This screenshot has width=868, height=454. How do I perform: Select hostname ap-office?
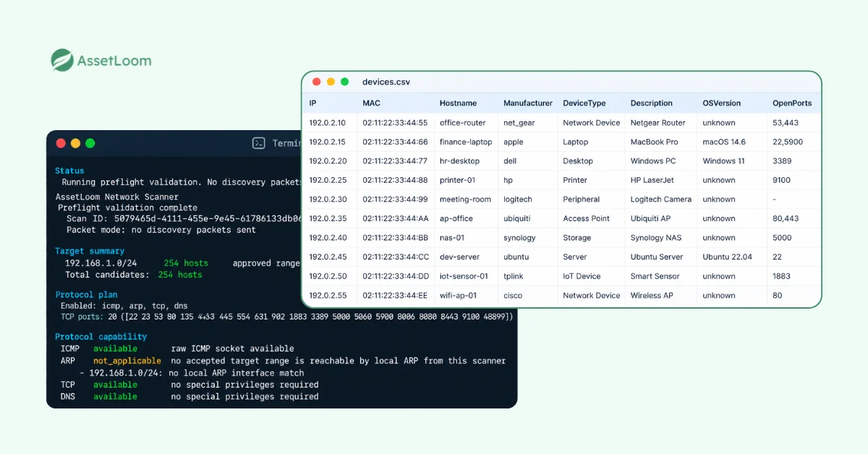pyautogui.click(x=456, y=218)
